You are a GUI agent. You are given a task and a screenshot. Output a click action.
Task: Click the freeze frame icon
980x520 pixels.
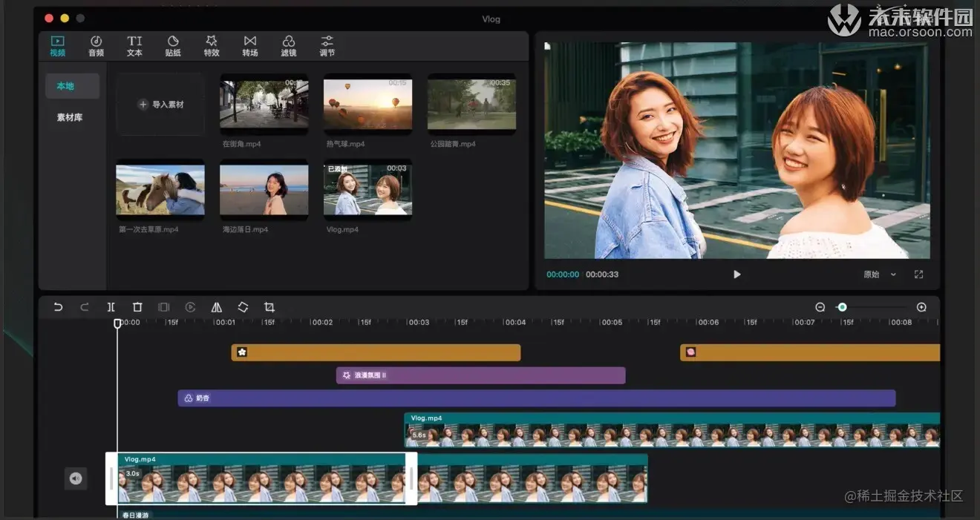click(x=164, y=307)
